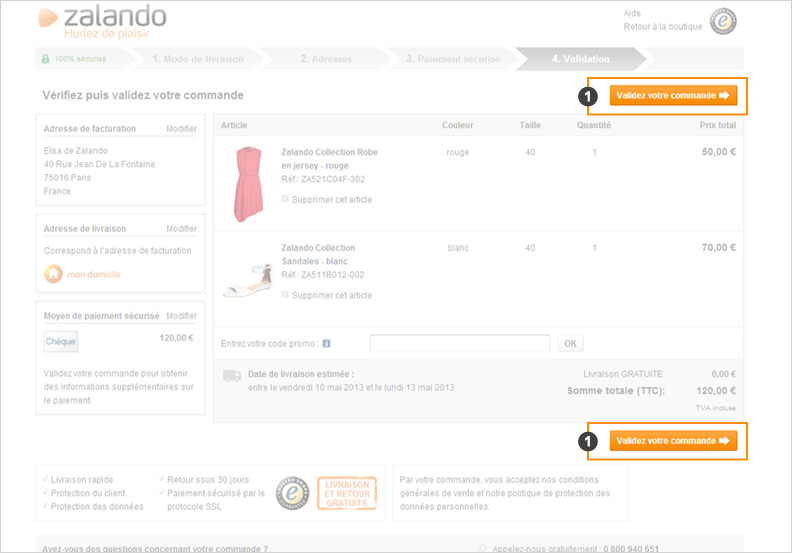Select step 2 Adresses
This screenshot has height=553, width=792.
[326, 59]
